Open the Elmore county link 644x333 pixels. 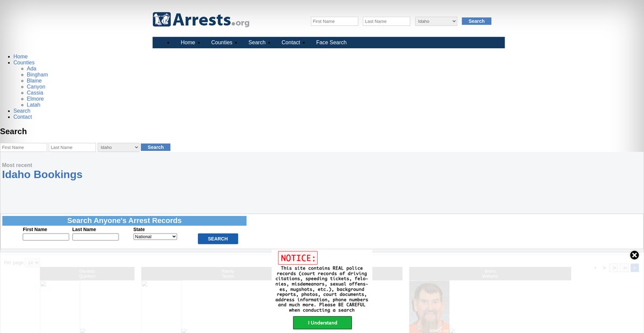[35, 99]
